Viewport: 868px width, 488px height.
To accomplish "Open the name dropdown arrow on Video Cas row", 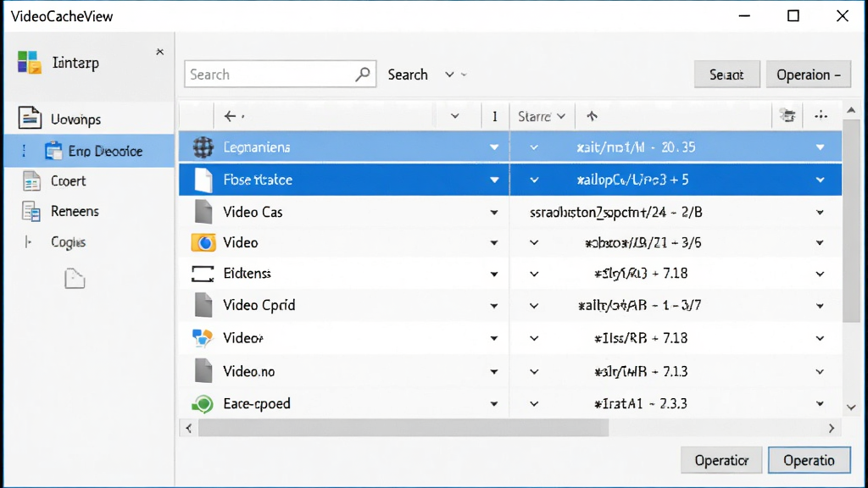I will 494,213.
